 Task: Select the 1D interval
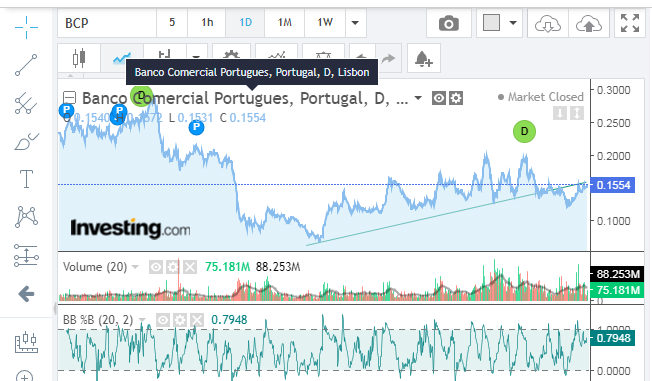pos(245,23)
